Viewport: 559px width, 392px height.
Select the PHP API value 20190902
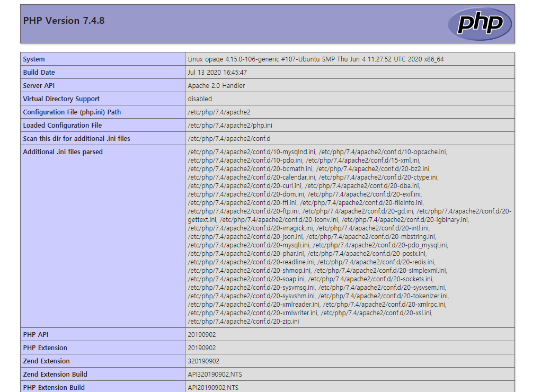click(202, 335)
